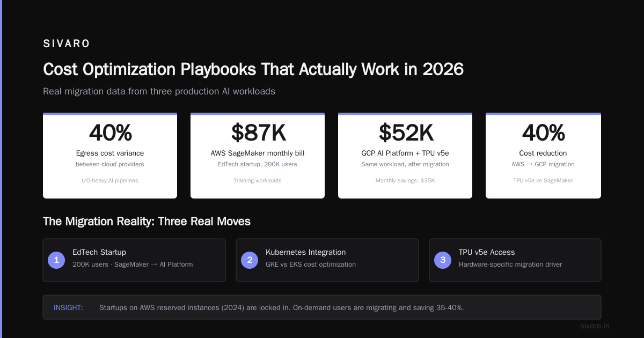
Task: Click the insight sentence about reserved instances
Action: pos(283,307)
